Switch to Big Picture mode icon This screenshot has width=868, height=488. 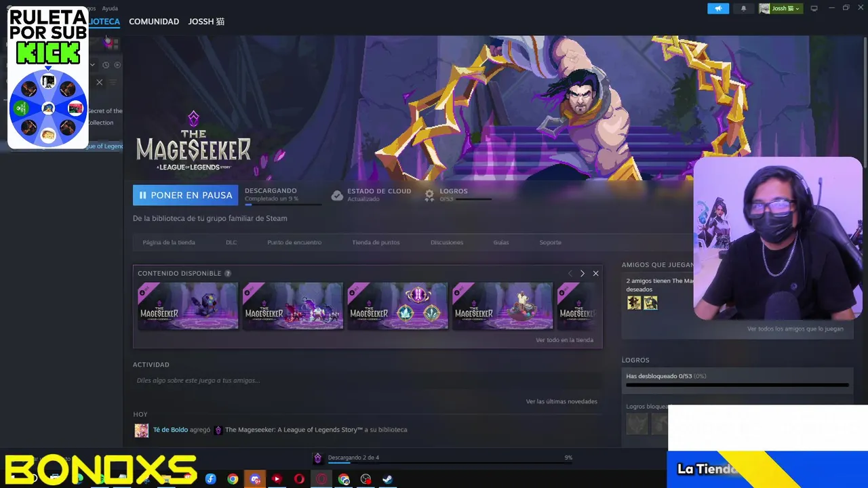click(x=814, y=8)
